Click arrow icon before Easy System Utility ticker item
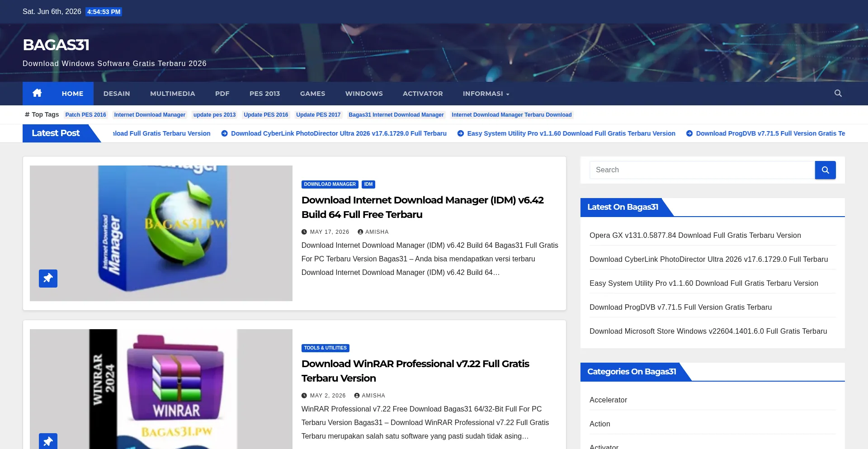 click(461, 133)
